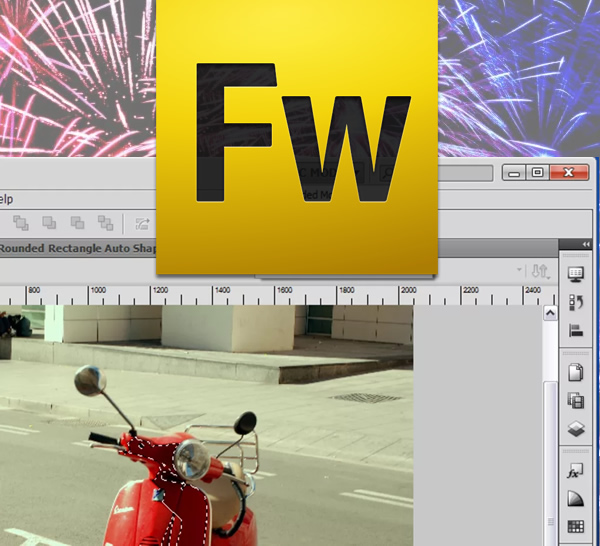The width and height of the screenshot is (600, 546).
Task: Click the vertical scrollbar up arrow
Action: pyautogui.click(x=549, y=314)
